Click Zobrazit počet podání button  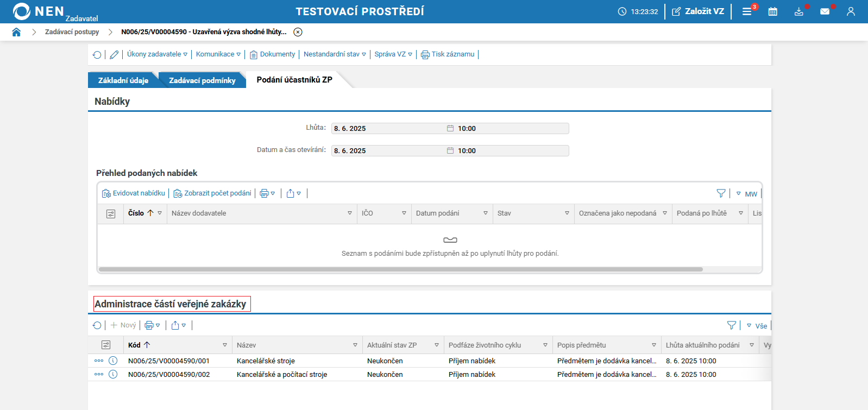pyautogui.click(x=212, y=193)
